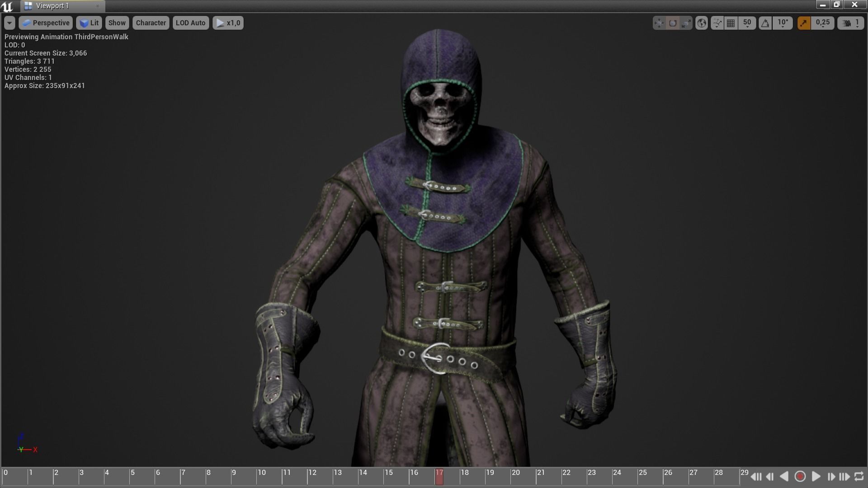Switch between world and local coordinate system
The width and height of the screenshot is (868, 488).
coord(701,23)
